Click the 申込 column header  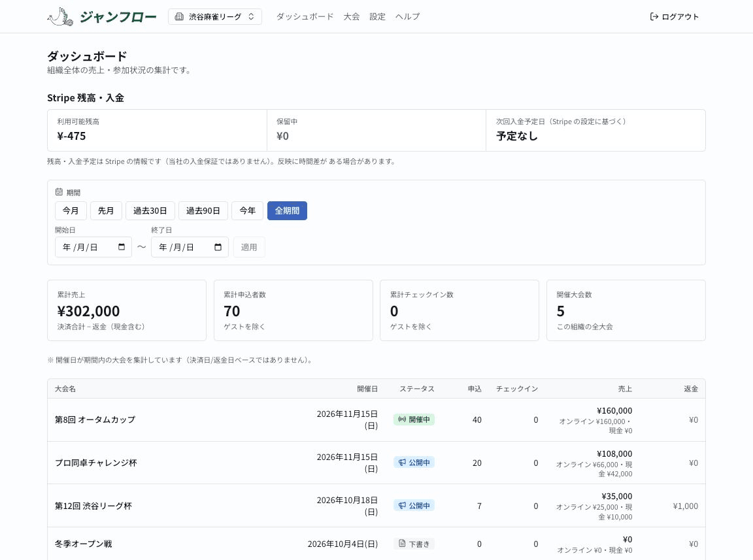click(475, 389)
